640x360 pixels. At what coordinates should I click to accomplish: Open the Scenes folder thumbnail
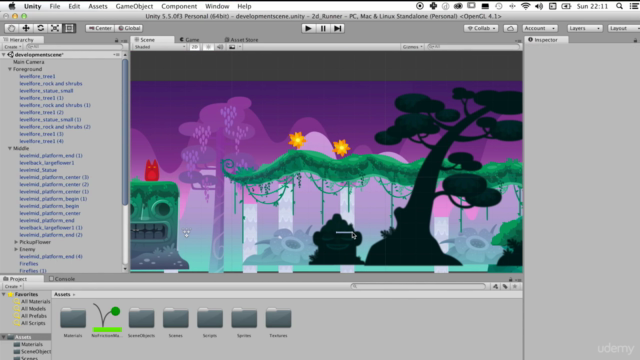click(176, 318)
